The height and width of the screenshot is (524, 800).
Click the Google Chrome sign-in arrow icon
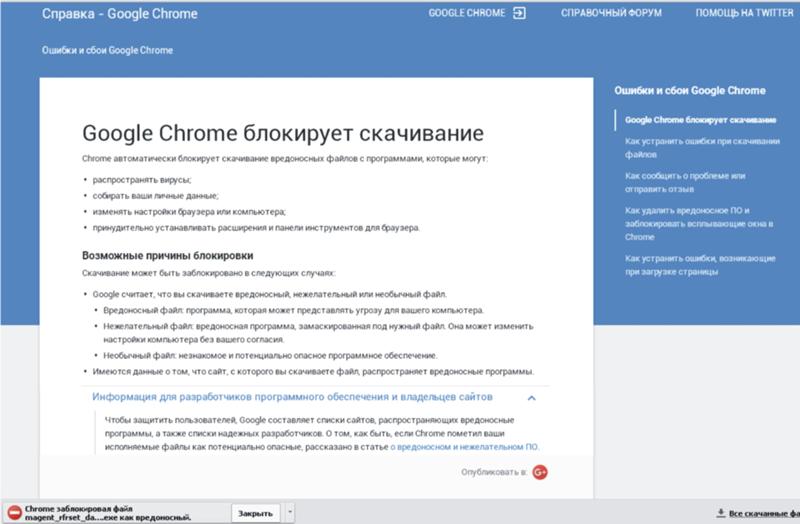(x=519, y=13)
